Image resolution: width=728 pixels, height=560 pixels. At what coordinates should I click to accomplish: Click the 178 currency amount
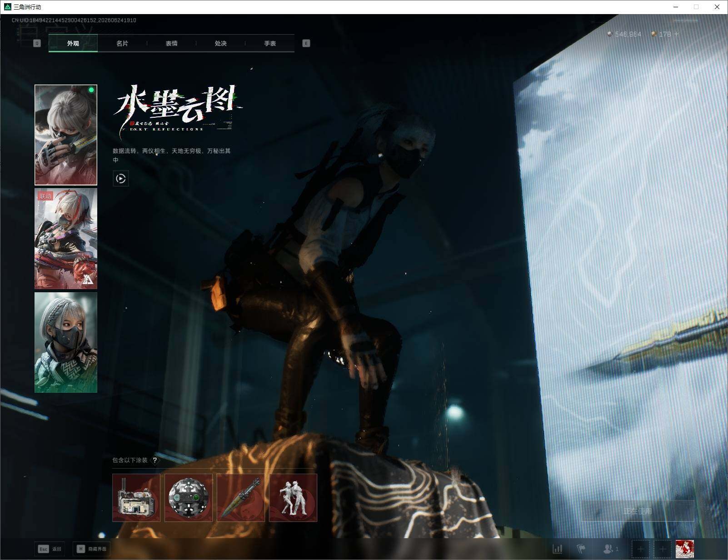[x=665, y=34]
